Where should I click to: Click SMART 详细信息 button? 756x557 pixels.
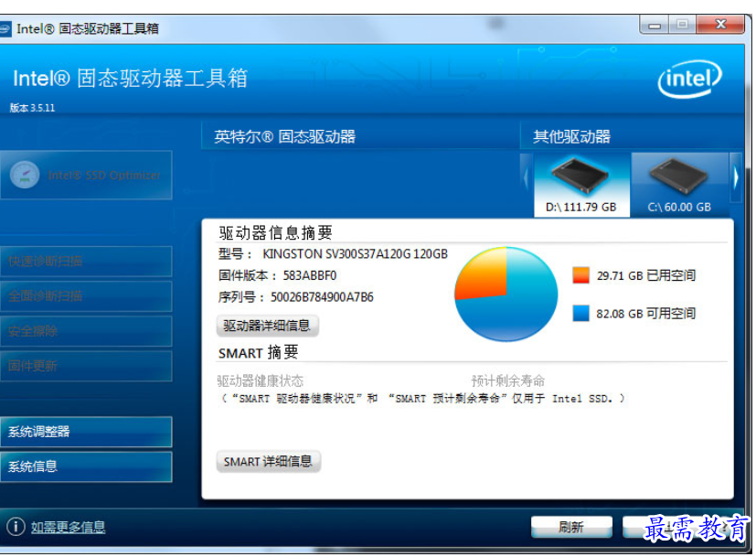[268, 462]
